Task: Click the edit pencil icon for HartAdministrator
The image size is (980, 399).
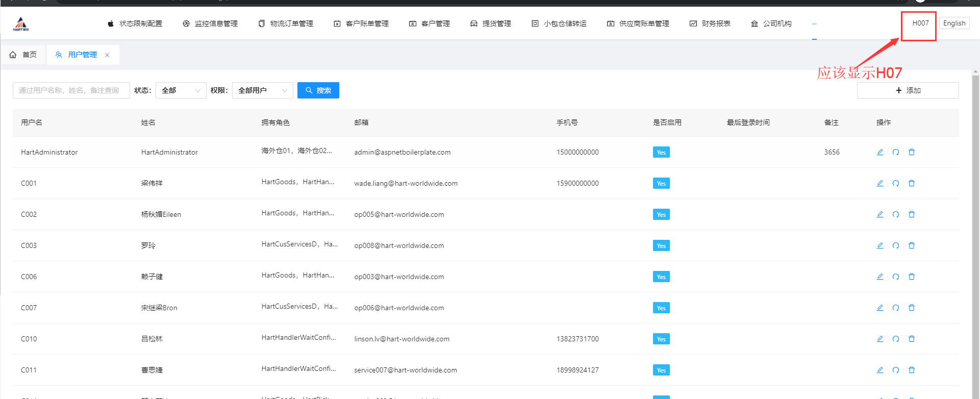Action: point(880,152)
